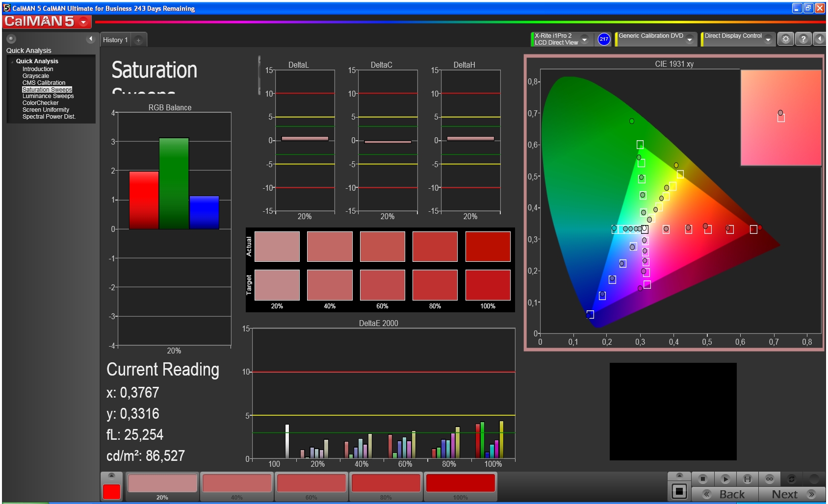Click the DeltaE 2000 bar chart
The image size is (828, 504).
[x=383, y=394]
